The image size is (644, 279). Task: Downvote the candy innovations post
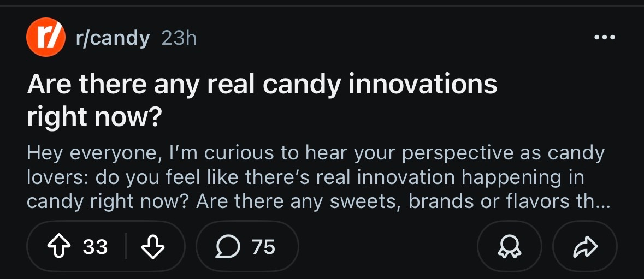153,247
